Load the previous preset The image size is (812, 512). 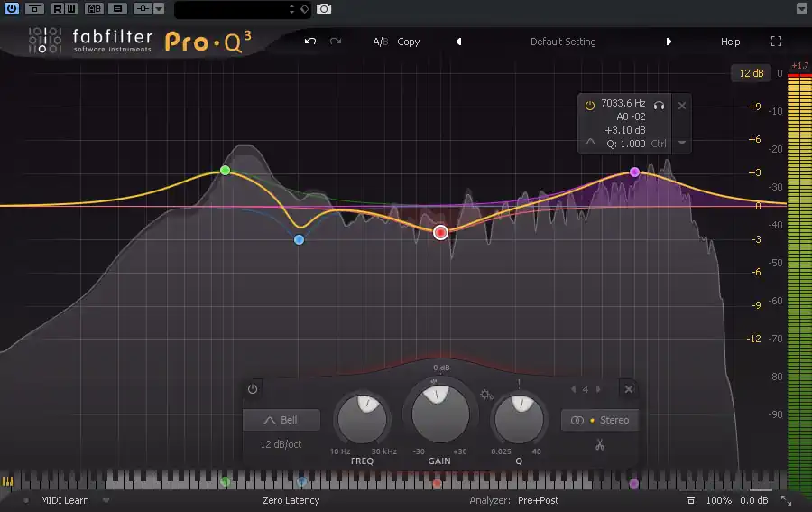point(459,42)
